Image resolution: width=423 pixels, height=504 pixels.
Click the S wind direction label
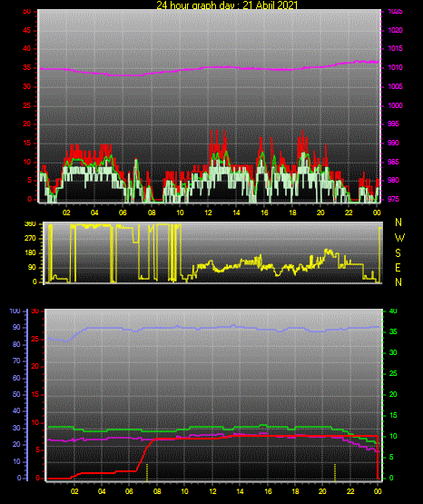click(398, 253)
